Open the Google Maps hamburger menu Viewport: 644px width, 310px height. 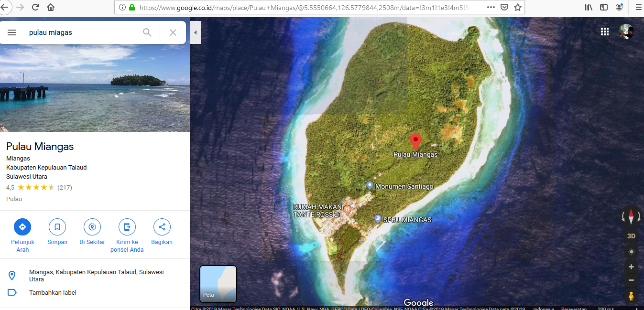12,32
